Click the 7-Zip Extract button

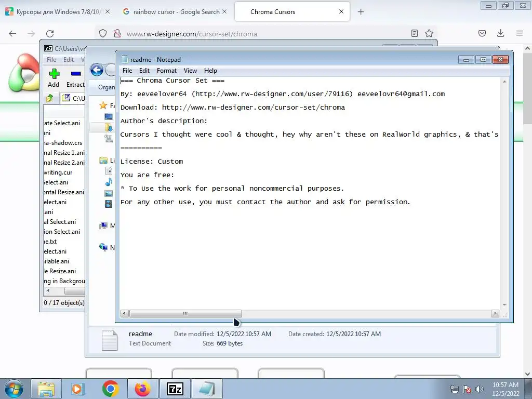pyautogui.click(x=75, y=78)
